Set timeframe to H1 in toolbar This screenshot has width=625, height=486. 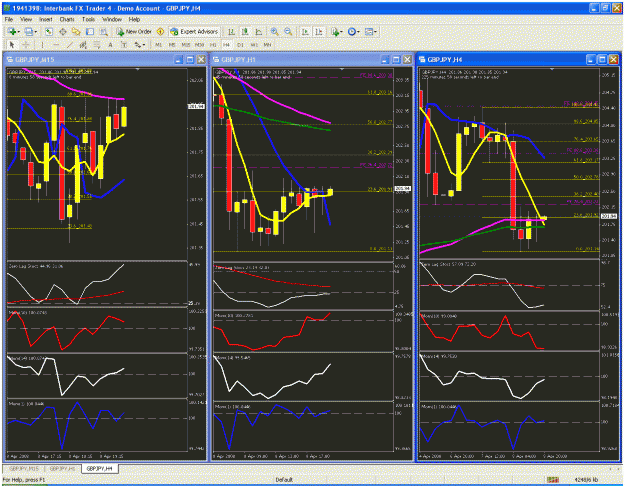(x=213, y=45)
